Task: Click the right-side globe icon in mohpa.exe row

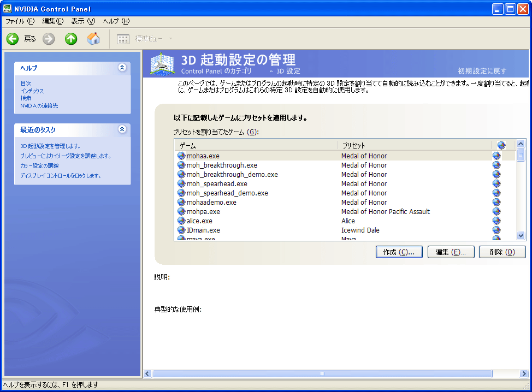Action: [x=496, y=211]
